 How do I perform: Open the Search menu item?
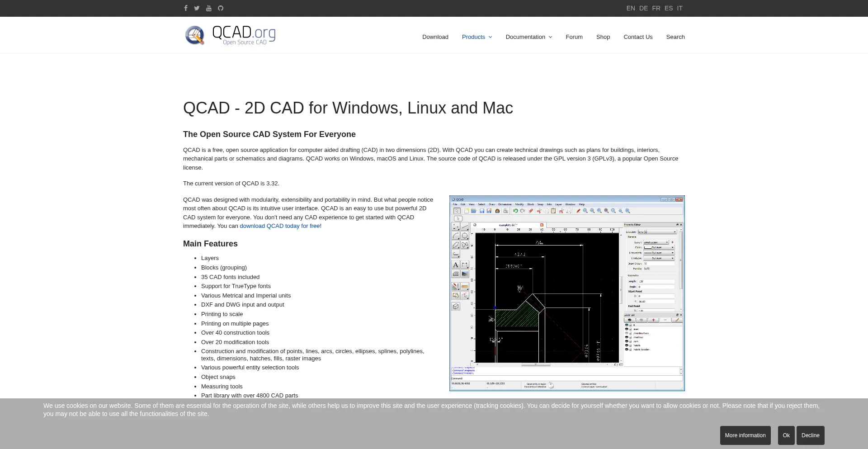click(x=675, y=37)
